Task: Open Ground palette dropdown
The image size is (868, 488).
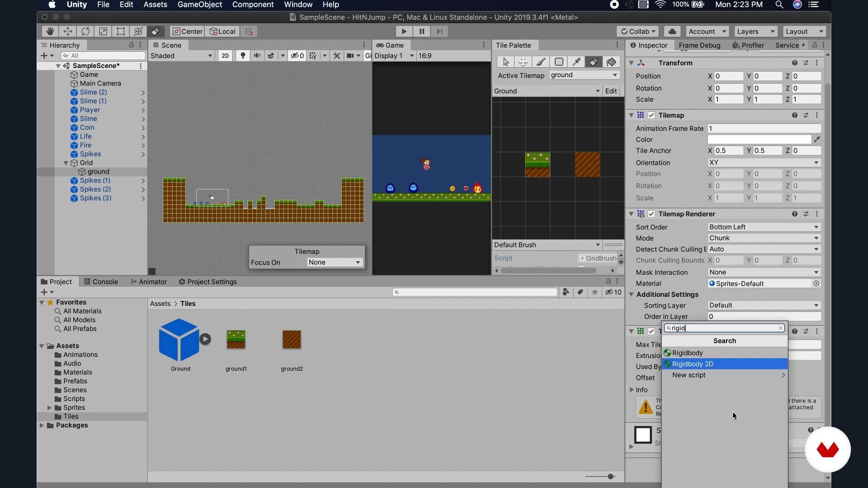Action: click(x=547, y=91)
